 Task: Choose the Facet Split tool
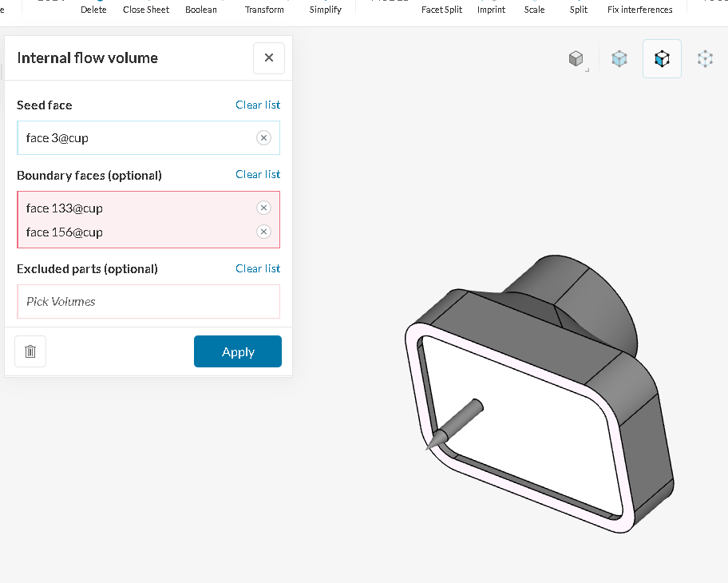pos(442,10)
